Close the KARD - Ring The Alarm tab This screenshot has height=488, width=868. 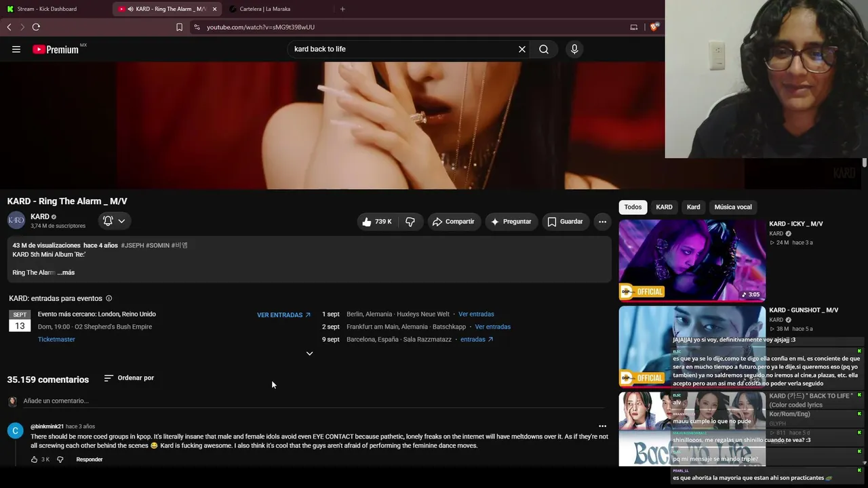[x=214, y=9]
